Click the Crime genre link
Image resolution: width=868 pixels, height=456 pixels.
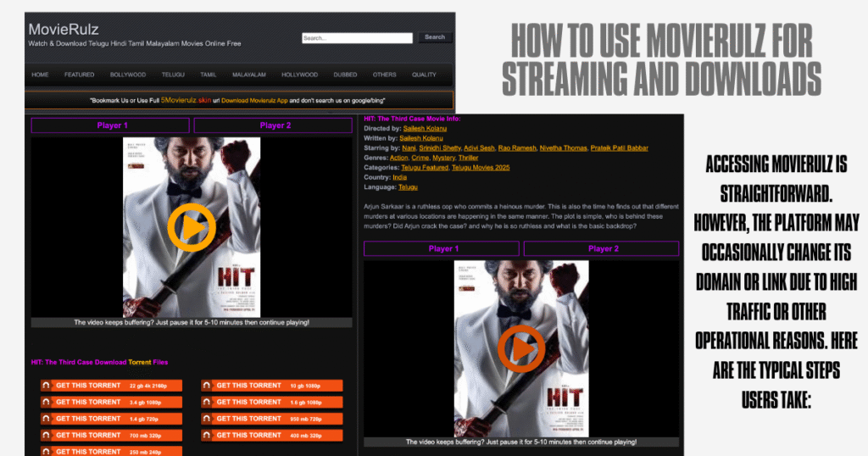tap(420, 158)
